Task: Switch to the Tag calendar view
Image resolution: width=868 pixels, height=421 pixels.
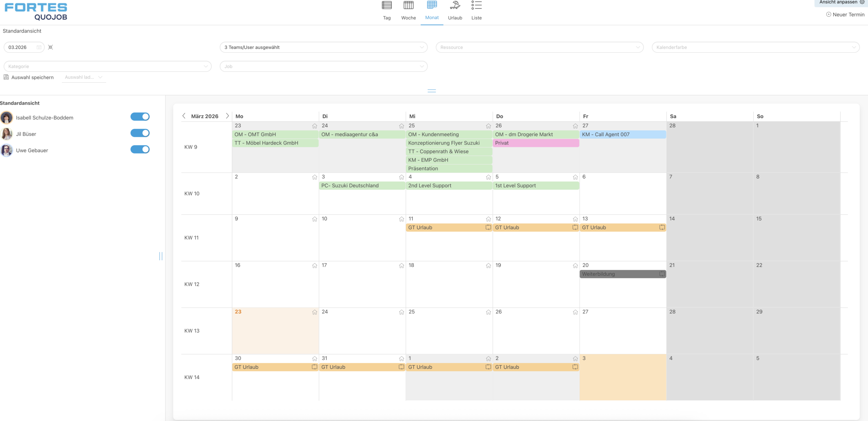Action: point(386,9)
